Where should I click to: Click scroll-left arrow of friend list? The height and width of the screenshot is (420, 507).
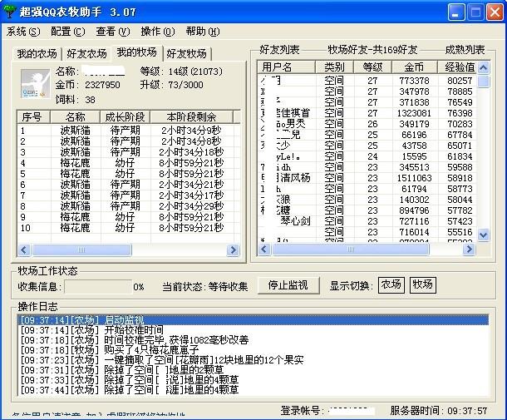tap(264, 249)
